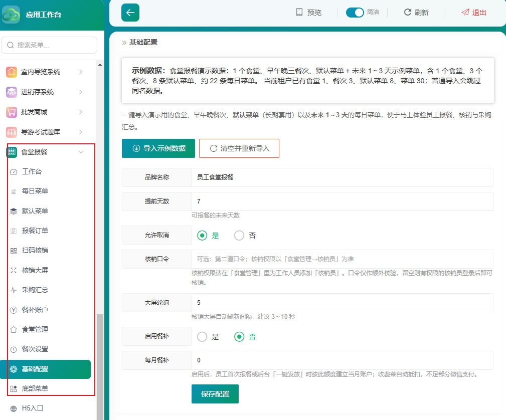Expand the 批发商城 submenu arrow
Viewport: 506px width, 420px height.
[x=81, y=112]
